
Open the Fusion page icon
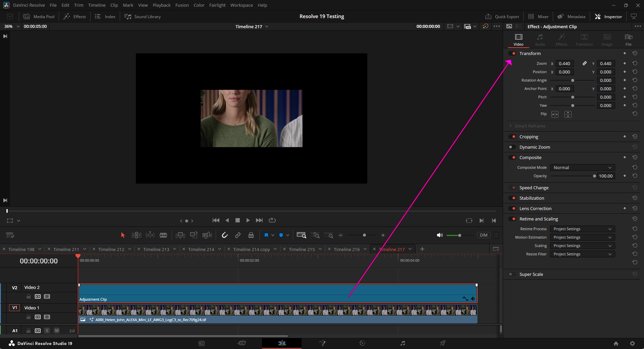[x=322, y=343]
